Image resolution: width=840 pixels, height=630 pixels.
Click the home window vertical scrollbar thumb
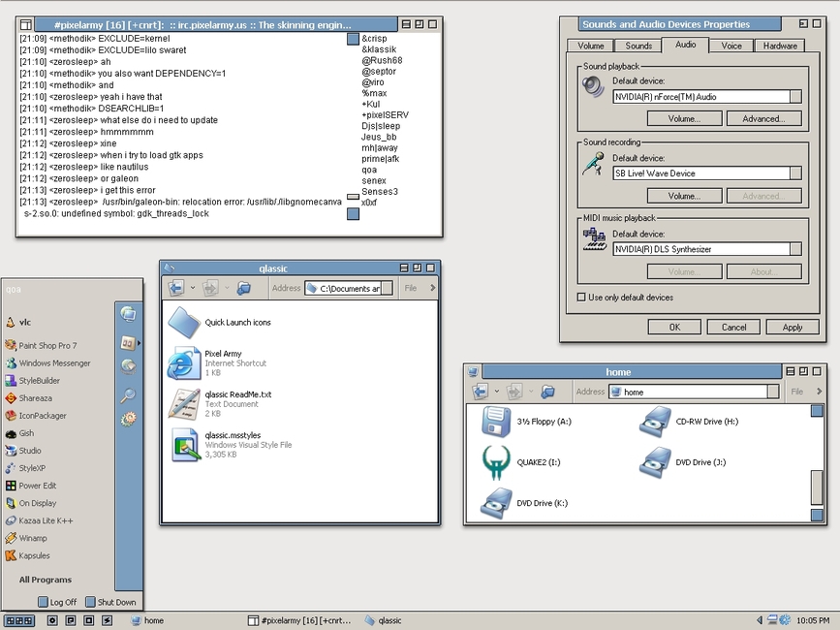coord(817,488)
